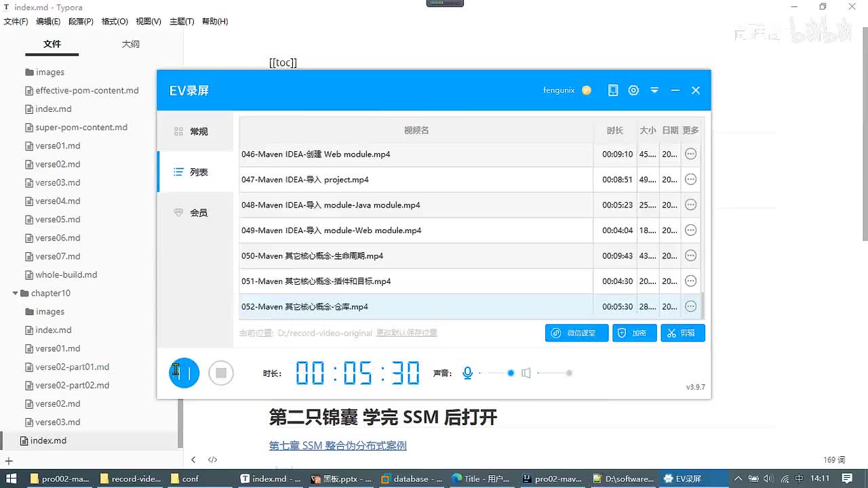The image size is (868, 488).
Task: Switch to 列表 tab in EV录屏
Action: (x=195, y=172)
